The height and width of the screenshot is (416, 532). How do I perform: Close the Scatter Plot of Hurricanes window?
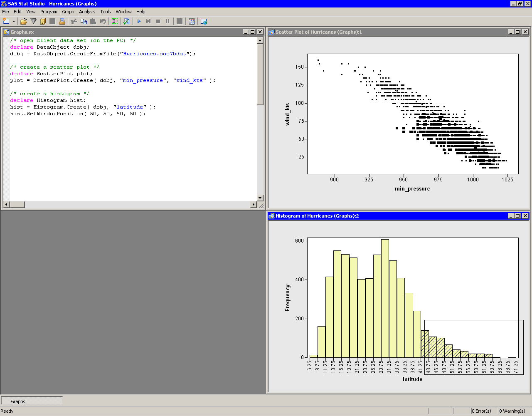click(x=525, y=32)
